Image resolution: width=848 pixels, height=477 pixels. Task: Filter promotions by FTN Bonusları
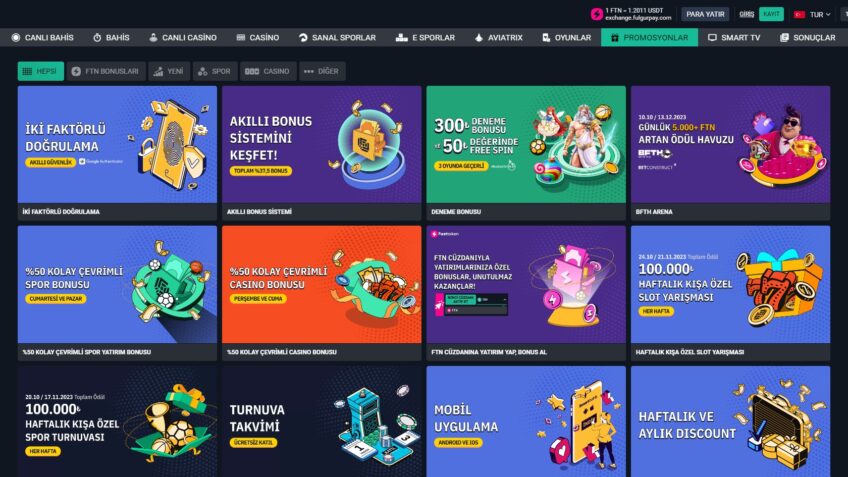tap(106, 71)
